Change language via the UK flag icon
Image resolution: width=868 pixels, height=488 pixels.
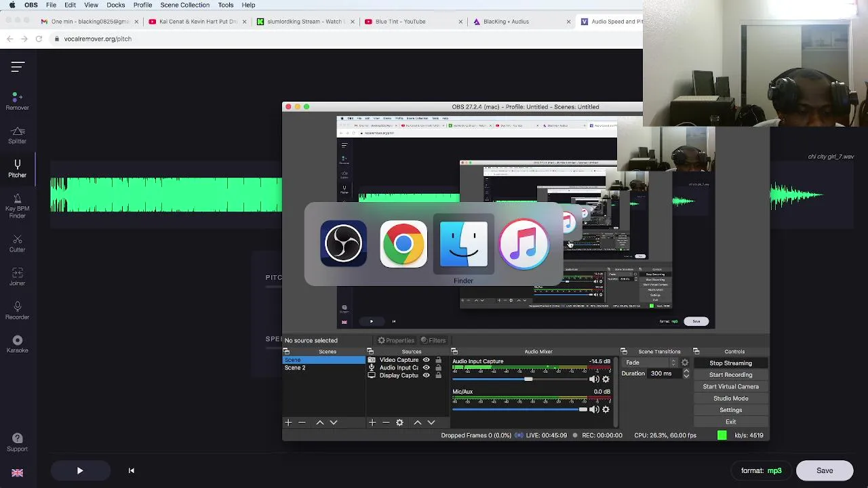tap(18, 472)
